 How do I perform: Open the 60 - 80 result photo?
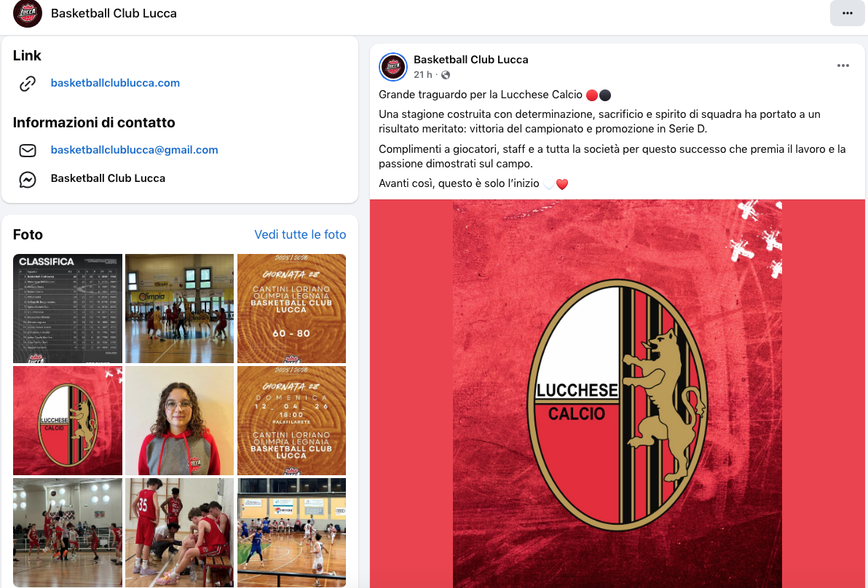pyautogui.click(x=292, y=308)
